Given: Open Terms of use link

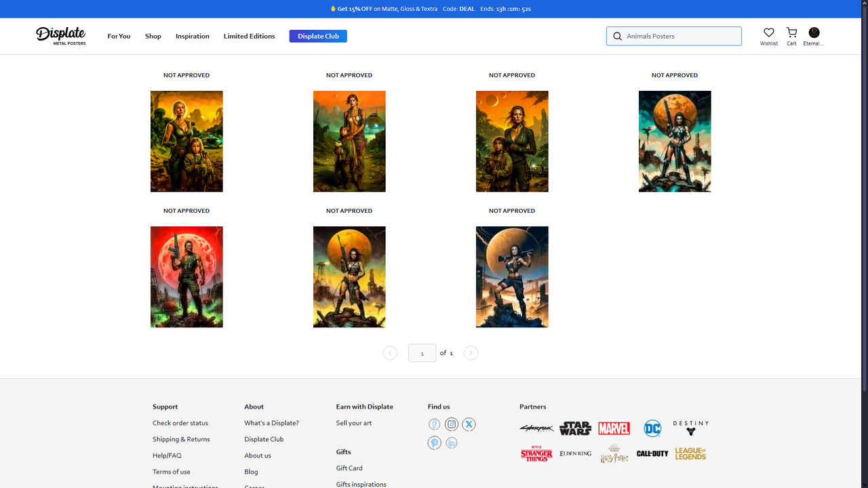Looking at the screenshot, I should (172, 472).
